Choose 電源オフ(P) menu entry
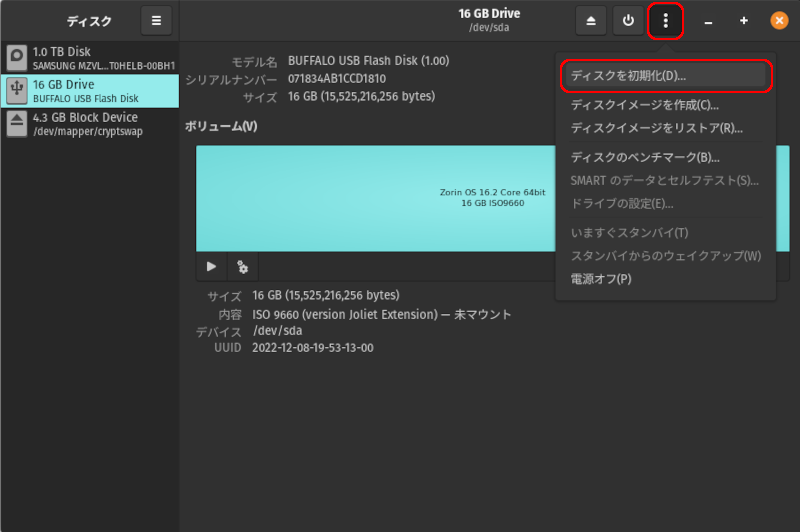This screenshot has height=532, width=800. (x=666, y=279)
